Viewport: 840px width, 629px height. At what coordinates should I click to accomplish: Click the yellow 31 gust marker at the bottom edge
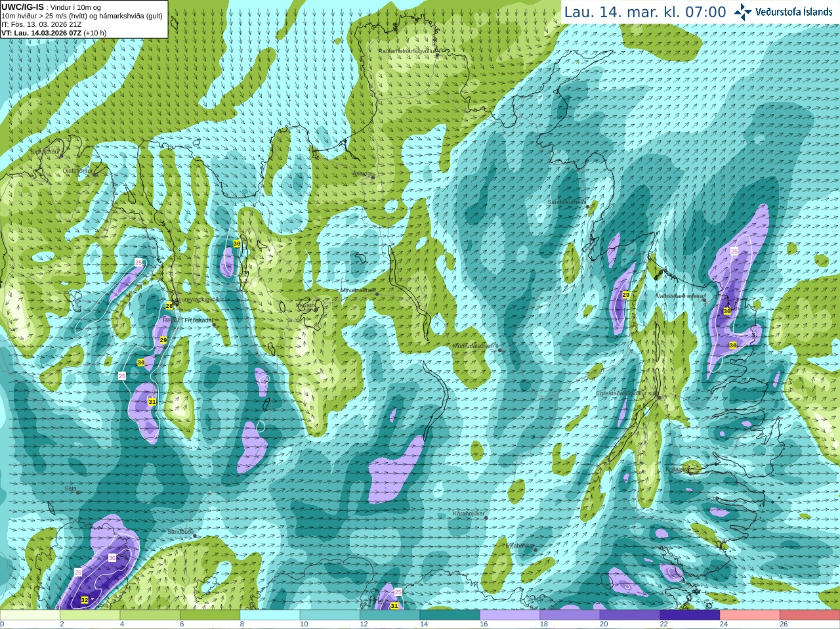coord(394,606)
